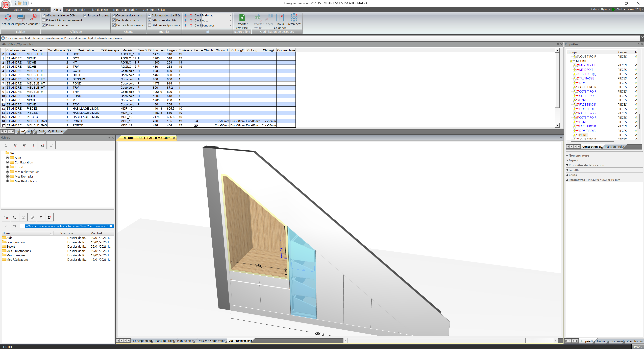The width and height of the screenshot is (644, 349).
Task: Toggle Déduire les épaisseurs under Stratifiés
Action: [150, 25]
